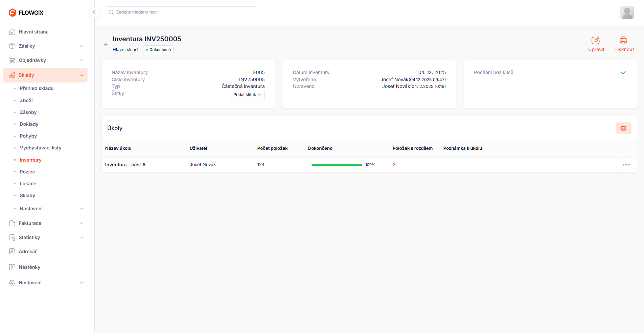The width and height of the screenshot is (644, 333).
Task: Click the Statistiky chart icon
Action: (x=12, y=237)
